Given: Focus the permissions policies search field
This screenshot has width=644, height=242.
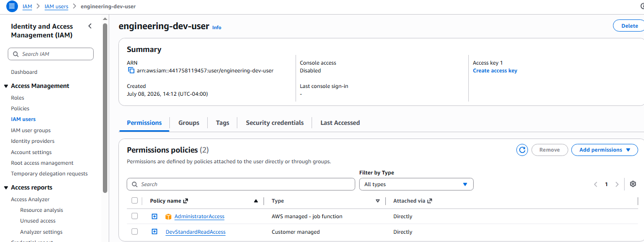Looking at the screenshot, I should coord(241,184).
